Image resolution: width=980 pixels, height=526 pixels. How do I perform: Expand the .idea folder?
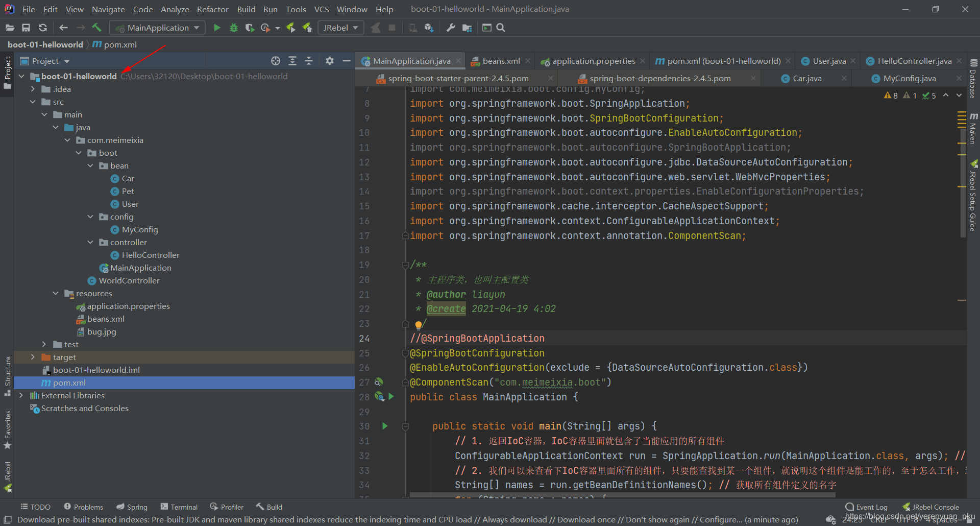(33, 89)
